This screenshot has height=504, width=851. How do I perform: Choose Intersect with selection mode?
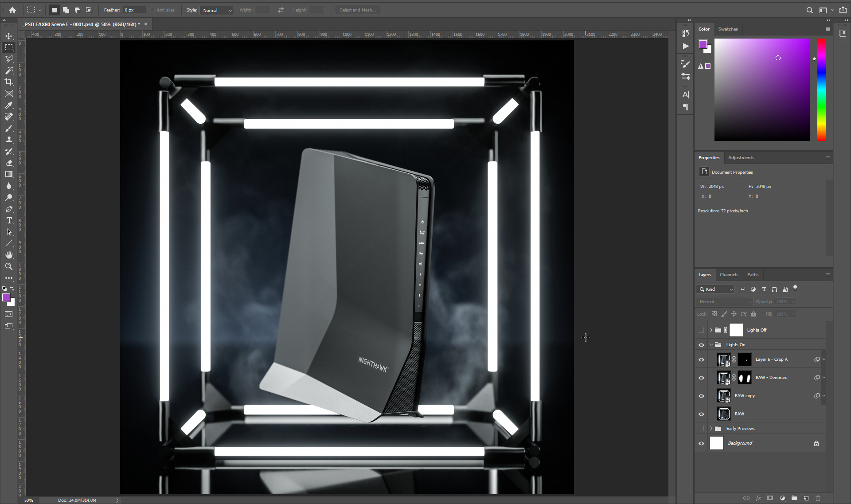[89, 10]
